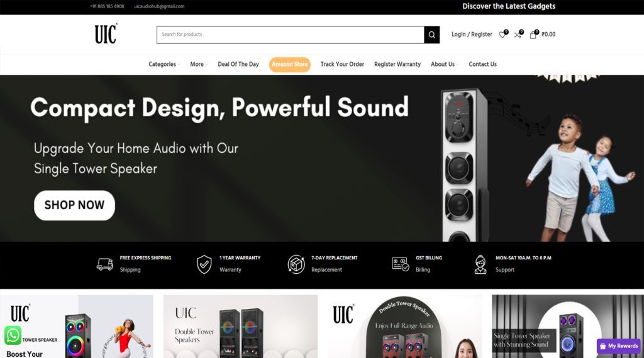
Task: Expand the Categories dropdown menu
Action: tap(164, 65)
